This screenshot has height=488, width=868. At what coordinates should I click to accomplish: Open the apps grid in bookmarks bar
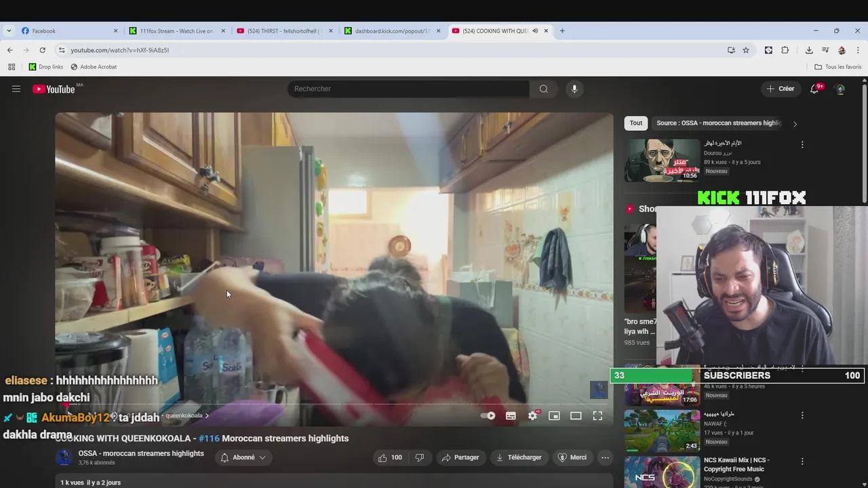12,67
